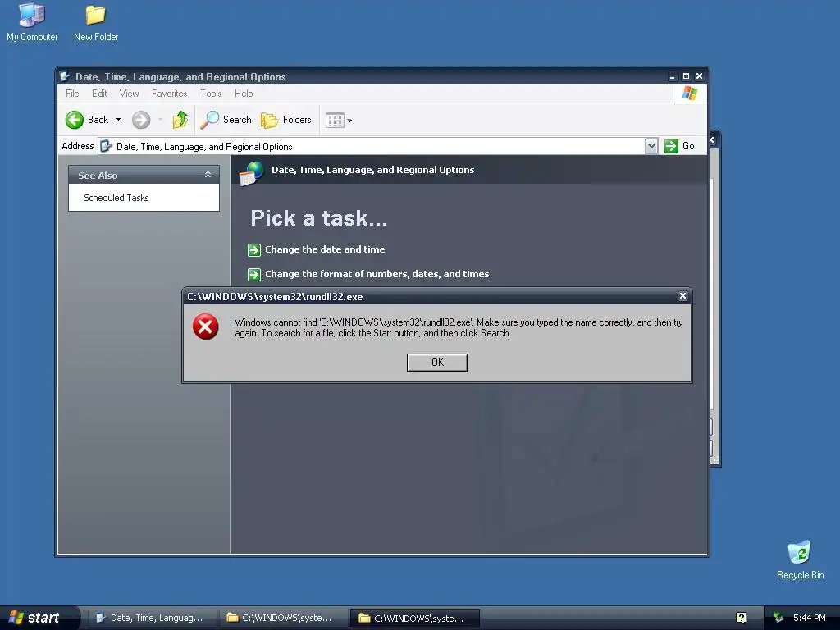
Task: Switch to Date, Time, Languag... taskbar button
Action: [x=152, y=618]
